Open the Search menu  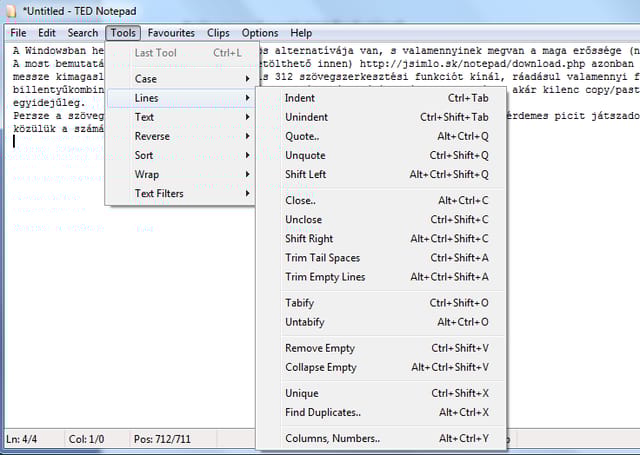pyautogui.click(x=83, y=33)
